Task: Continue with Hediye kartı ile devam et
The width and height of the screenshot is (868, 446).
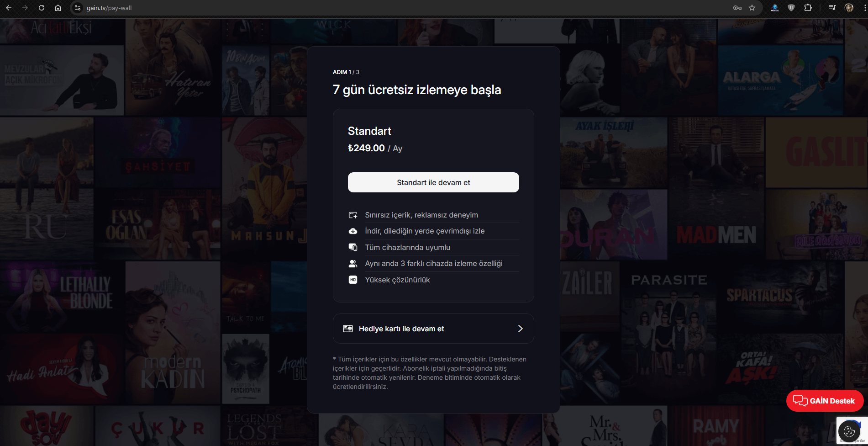Action: pos(433,329)
